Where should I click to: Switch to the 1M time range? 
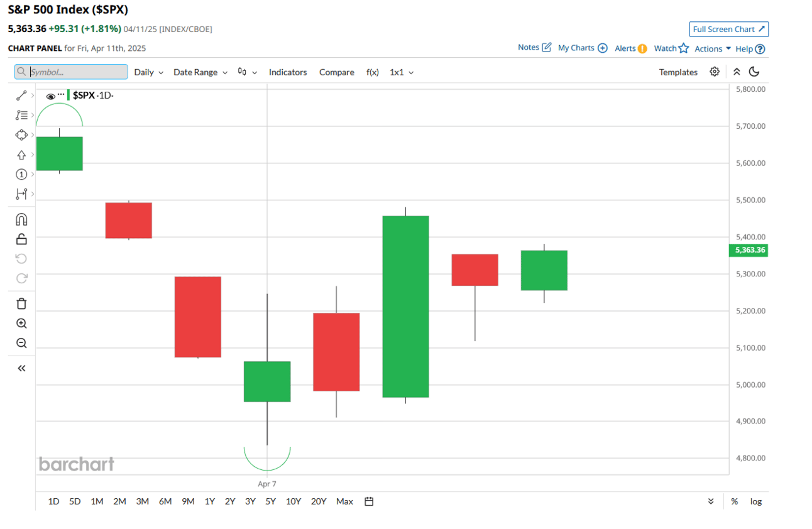pyautogui.click(x=97, y=501)
